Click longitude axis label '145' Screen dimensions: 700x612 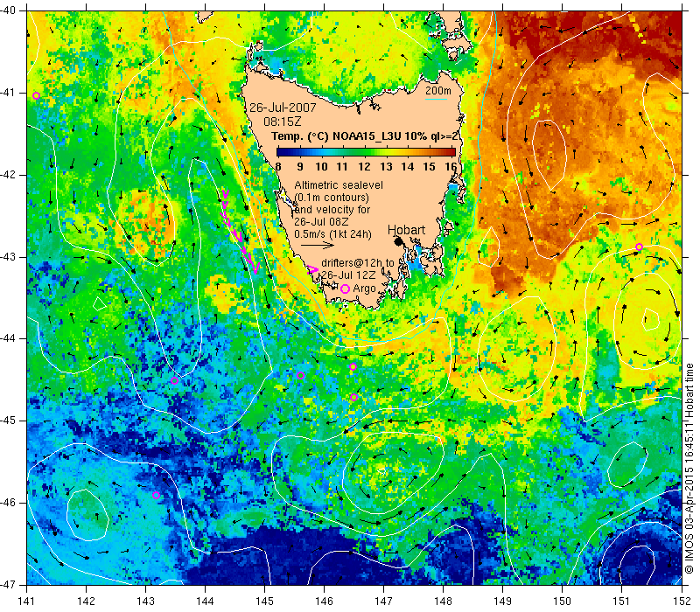point(265,601)
